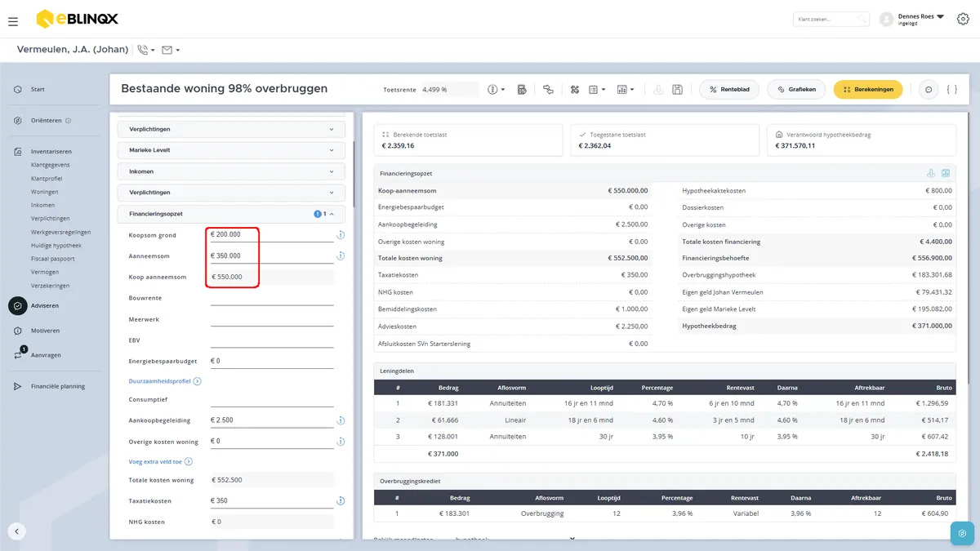Viewport: 980px width, 551px height.
Task: Click the Voeg extra veld toe link
Action: click(x=154, y=461)
